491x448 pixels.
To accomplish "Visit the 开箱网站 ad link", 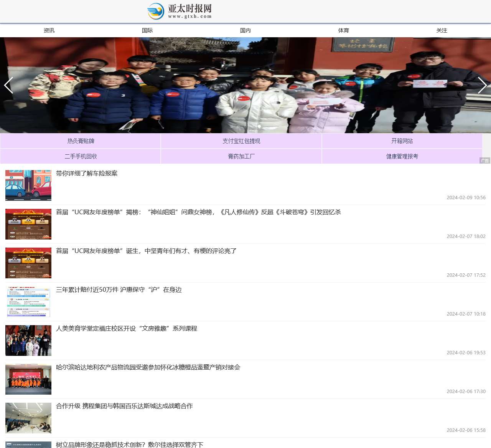I will point(402,141).
